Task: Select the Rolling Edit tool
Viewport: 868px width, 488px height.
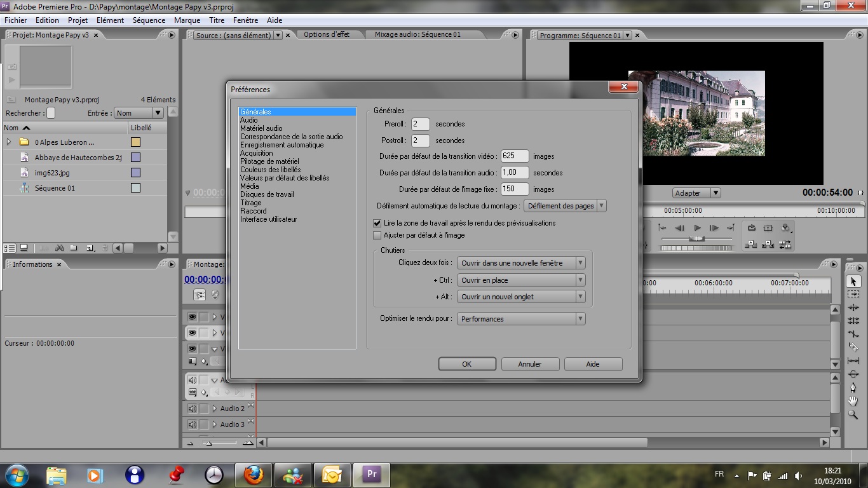Action: 853,321
